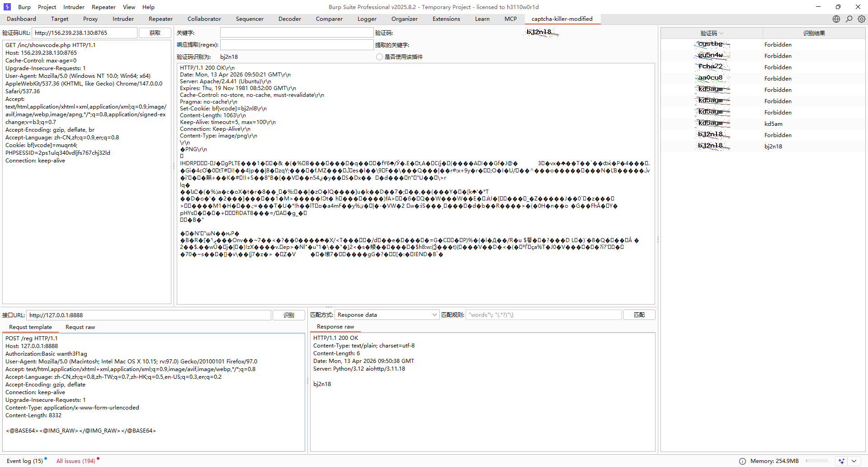Click the Burp Suite lightning logo icon
Screen dimensions: 868x467
(7, 7)
